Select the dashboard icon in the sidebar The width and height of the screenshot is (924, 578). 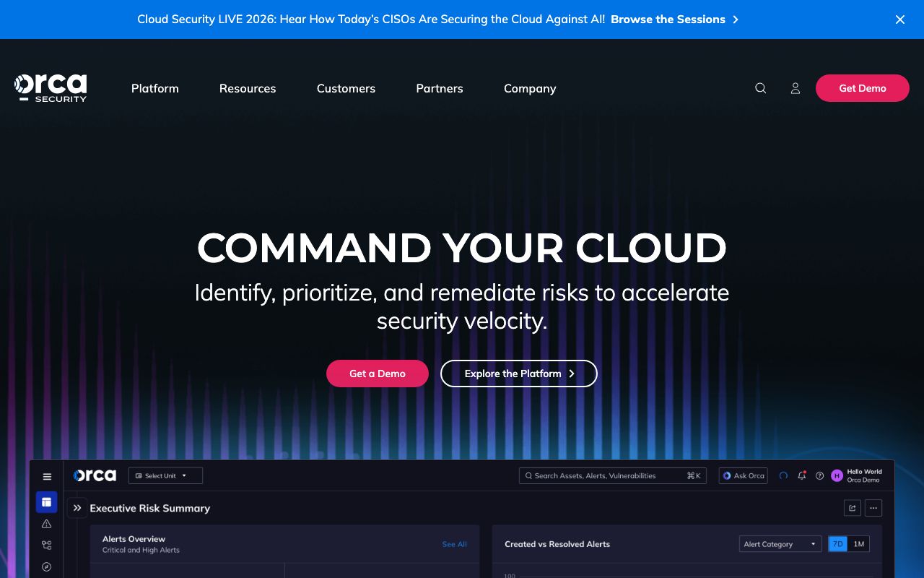tap(46, 502)
